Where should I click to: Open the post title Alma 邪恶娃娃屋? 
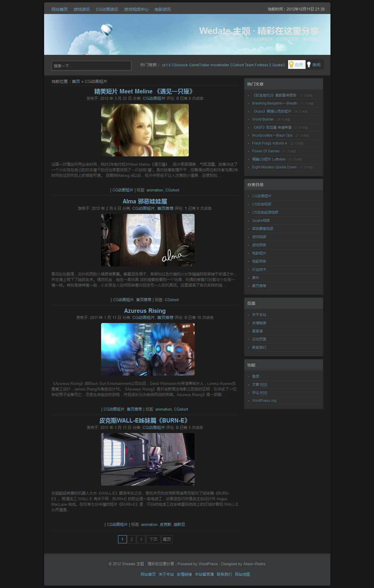[x=145, y=201]
